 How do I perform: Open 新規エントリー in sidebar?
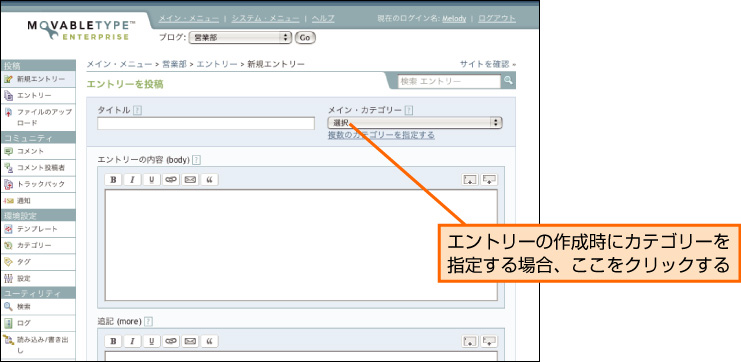[x=38, y=79]
